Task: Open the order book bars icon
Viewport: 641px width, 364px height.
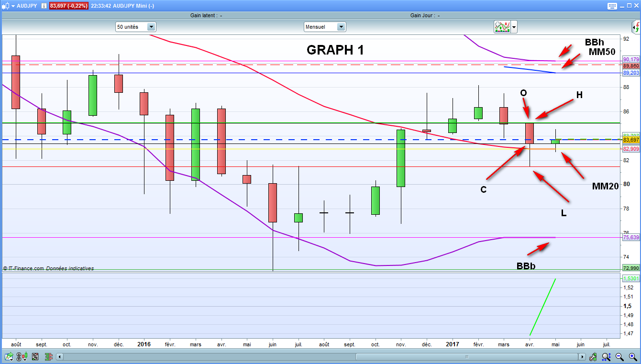Action: click(48, 356)
